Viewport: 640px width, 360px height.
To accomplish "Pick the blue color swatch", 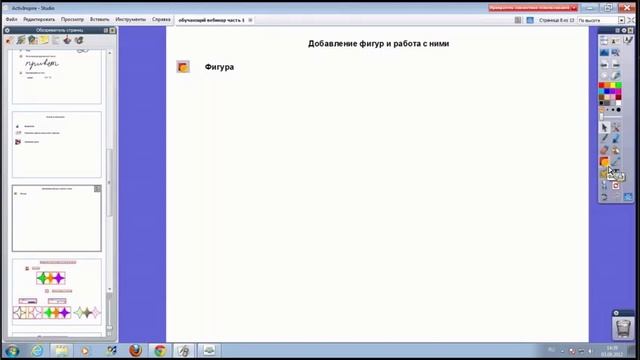I will (x=607, y=91).
